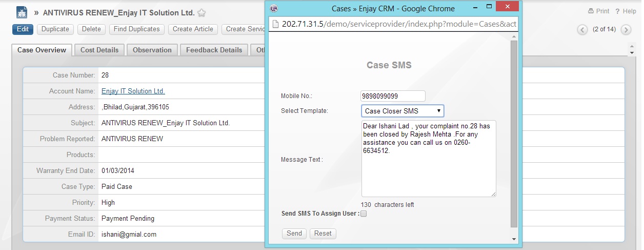This screenshot has height=250, width=644.
Task: Click the Case Type value Paid Case
Action: click(x=117, y=187)
